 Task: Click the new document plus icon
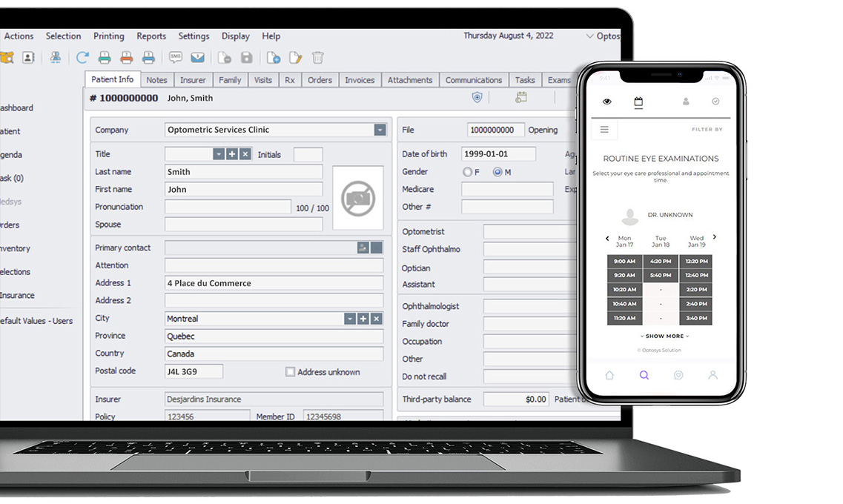pos(274,58)
